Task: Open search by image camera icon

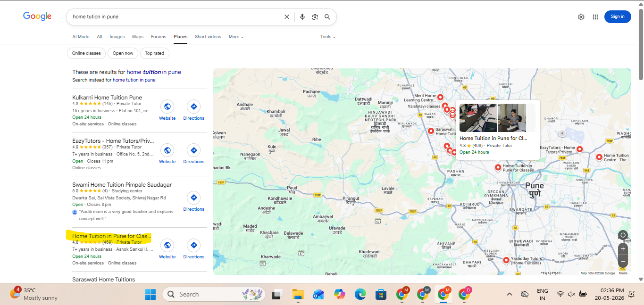Action: [315, 16]
